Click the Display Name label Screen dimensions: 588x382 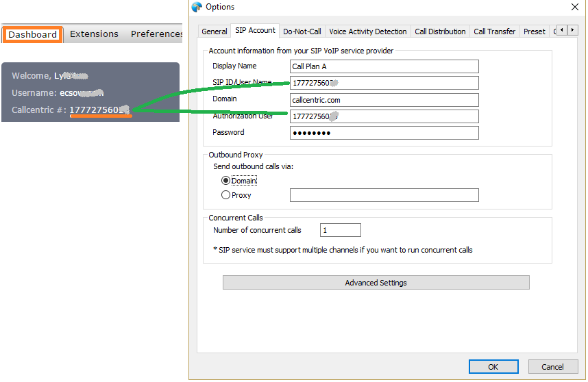(x=234, y=66)
